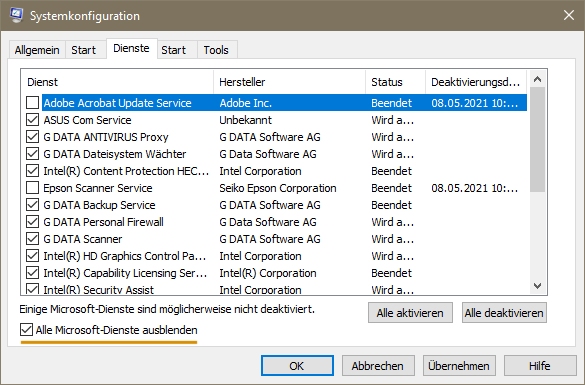Check the Adobe Acrobat Update Service checkbox
Image resolution: width=585 pixels, height=385 pixels.
tap(32, 103)
